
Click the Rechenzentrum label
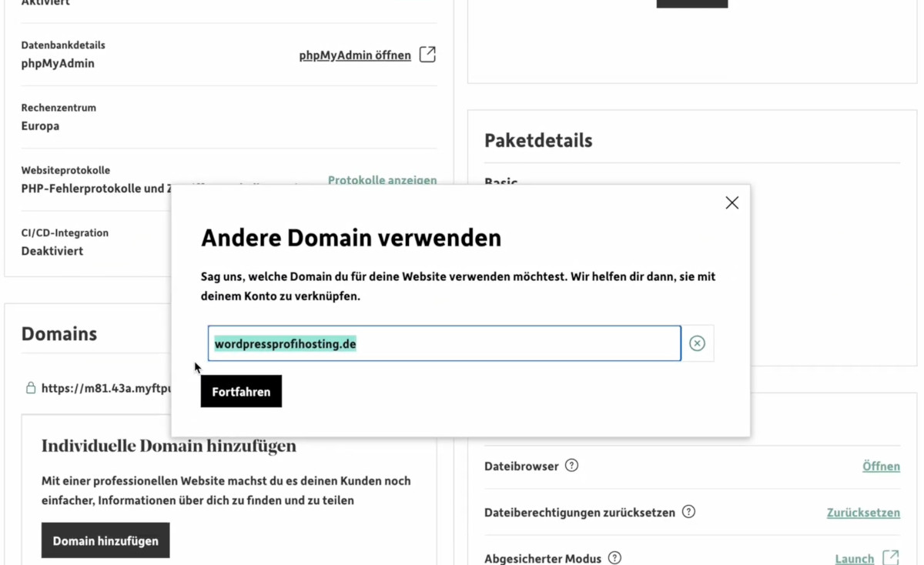coord(59,108)
